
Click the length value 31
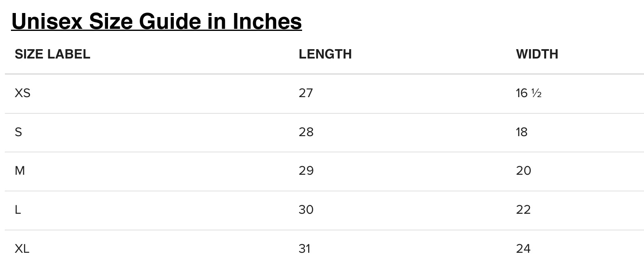pos(305,248)
